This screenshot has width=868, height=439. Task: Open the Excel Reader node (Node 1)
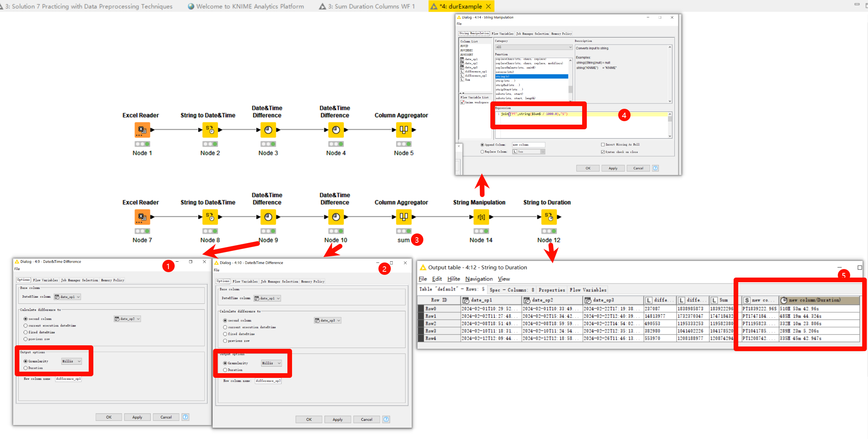(x=142, y=130)
